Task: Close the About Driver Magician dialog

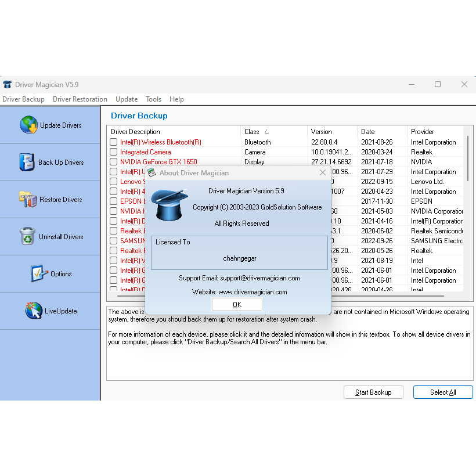Action: 323,172
